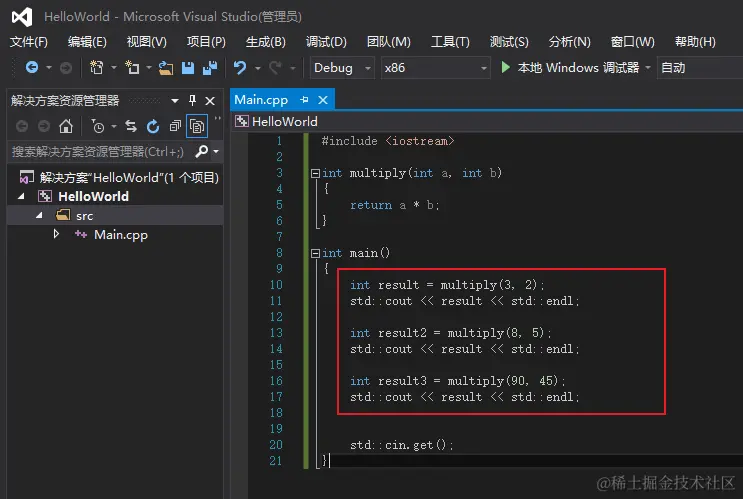The image size is (743, 499).
Task: Open the 自动 dropdown box
Action: point(699,68)
